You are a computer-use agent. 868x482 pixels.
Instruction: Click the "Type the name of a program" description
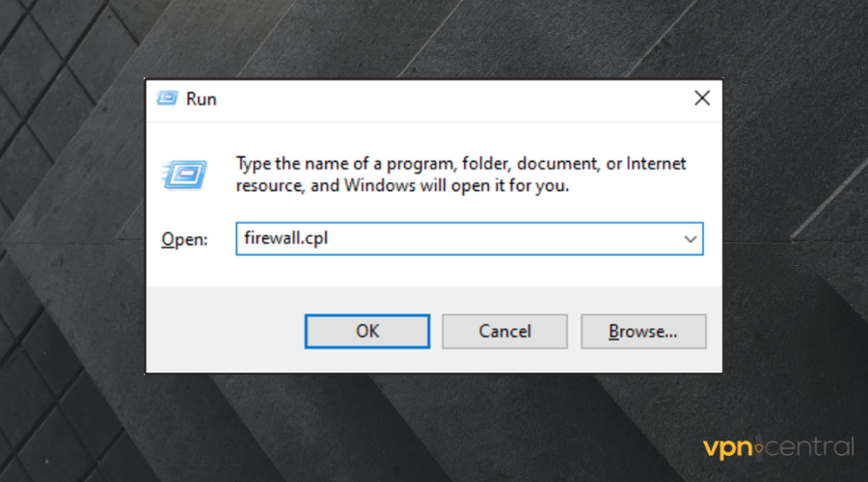tap(461, 163)
